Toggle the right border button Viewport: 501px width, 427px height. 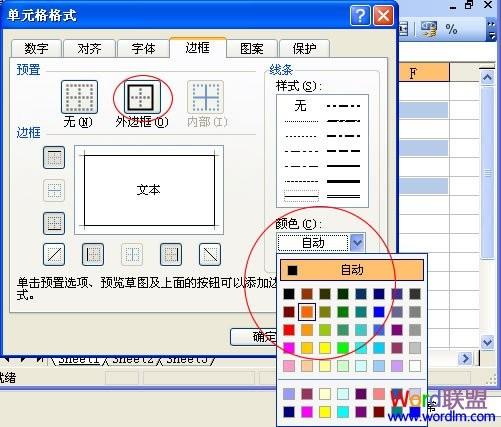point(171,254)
